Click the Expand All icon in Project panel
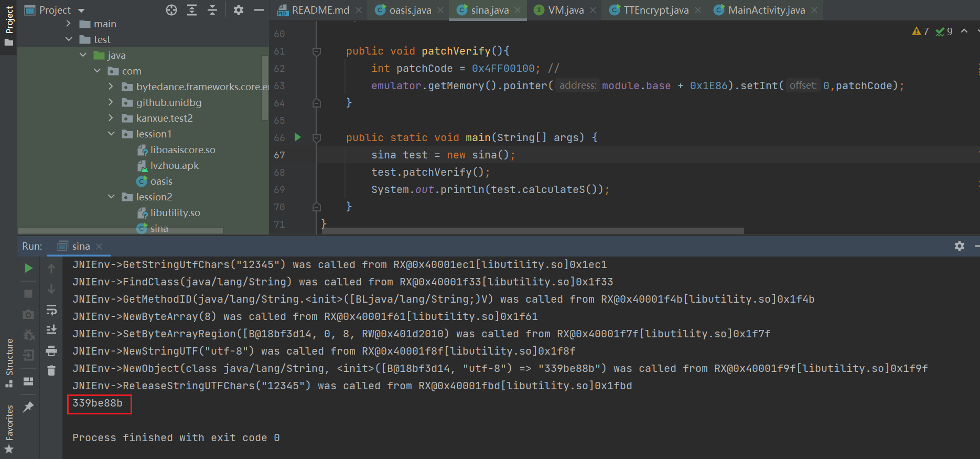The width and height of the screenshot is (980, 459). (192, 10)
